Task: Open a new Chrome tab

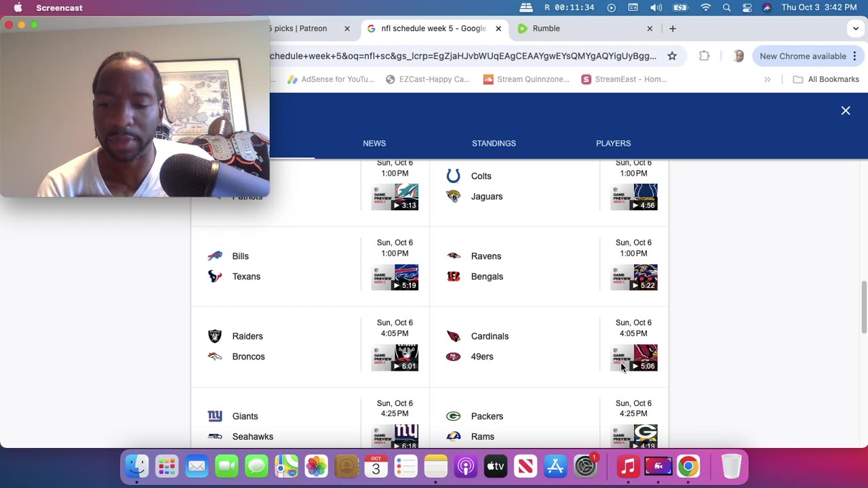Action: (x=673, y=28)
